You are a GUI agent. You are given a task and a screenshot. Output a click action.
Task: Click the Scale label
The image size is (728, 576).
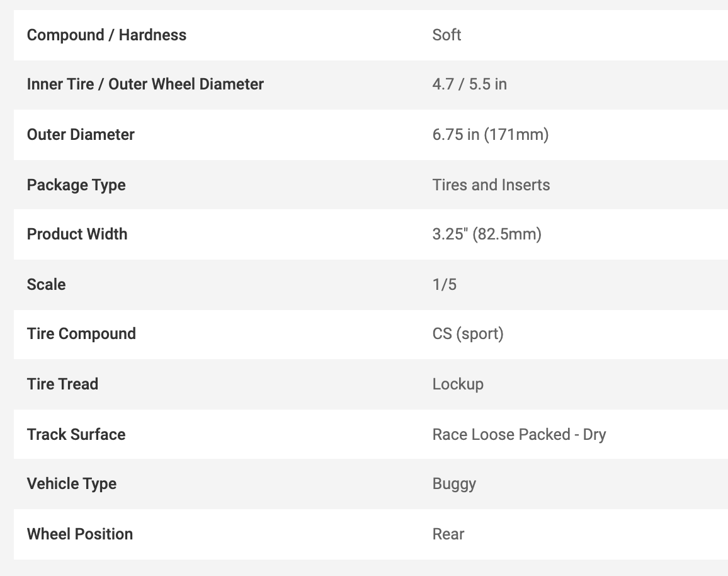pyautogui.click(x=46, y=284)
